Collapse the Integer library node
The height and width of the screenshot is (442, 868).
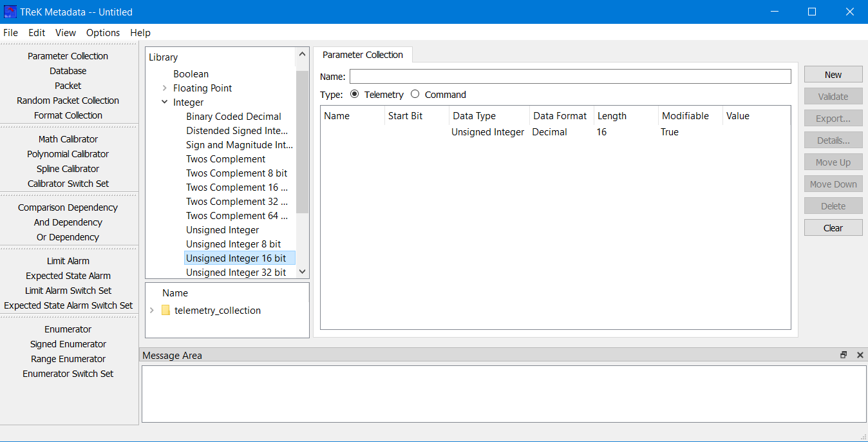[x=165, y=102]
